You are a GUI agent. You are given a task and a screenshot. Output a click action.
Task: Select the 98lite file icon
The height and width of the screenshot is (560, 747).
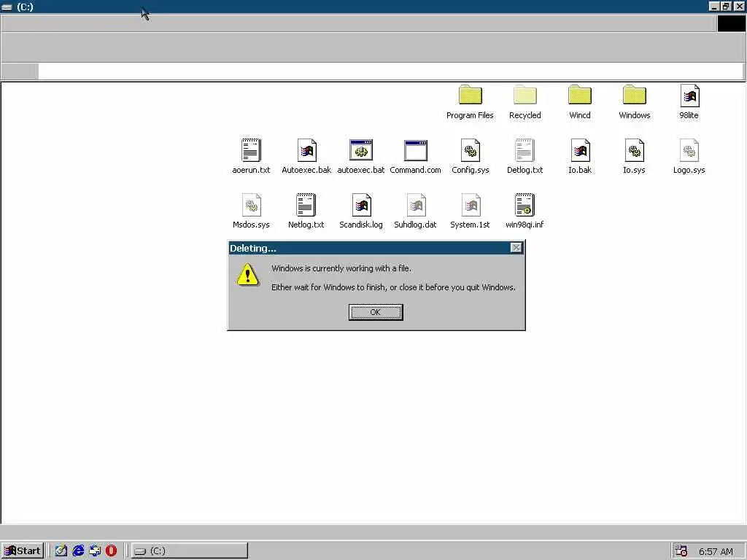(689, 96)
